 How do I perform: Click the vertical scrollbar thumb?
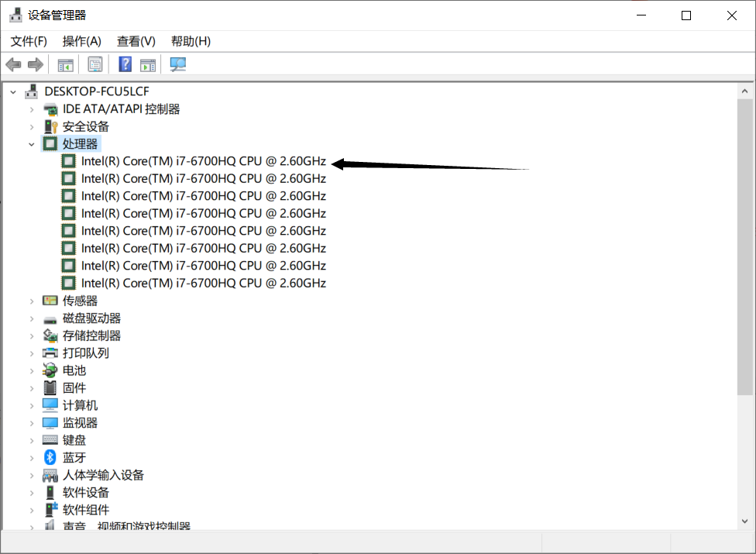[x=745, y=247]
